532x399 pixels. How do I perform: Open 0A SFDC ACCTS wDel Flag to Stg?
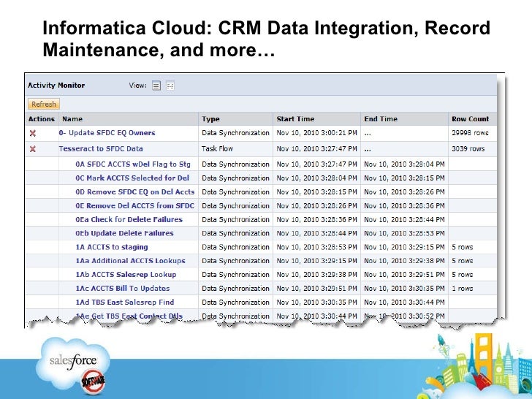pyautogui.click(x=133, y=164)
